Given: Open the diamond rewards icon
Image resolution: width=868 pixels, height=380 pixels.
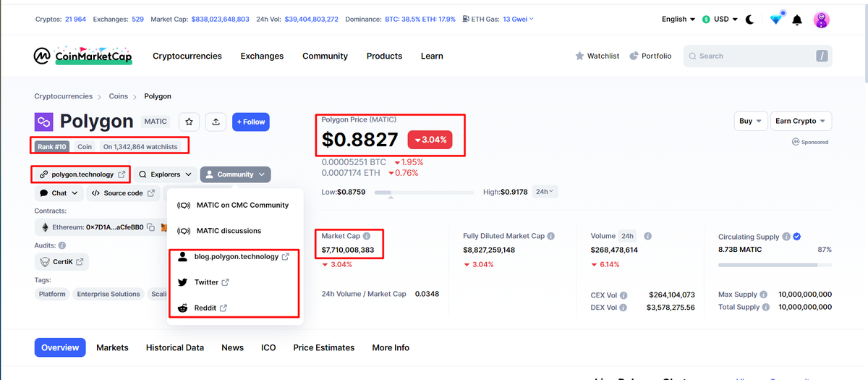Looking at the screenshot, I should (776, 20).
